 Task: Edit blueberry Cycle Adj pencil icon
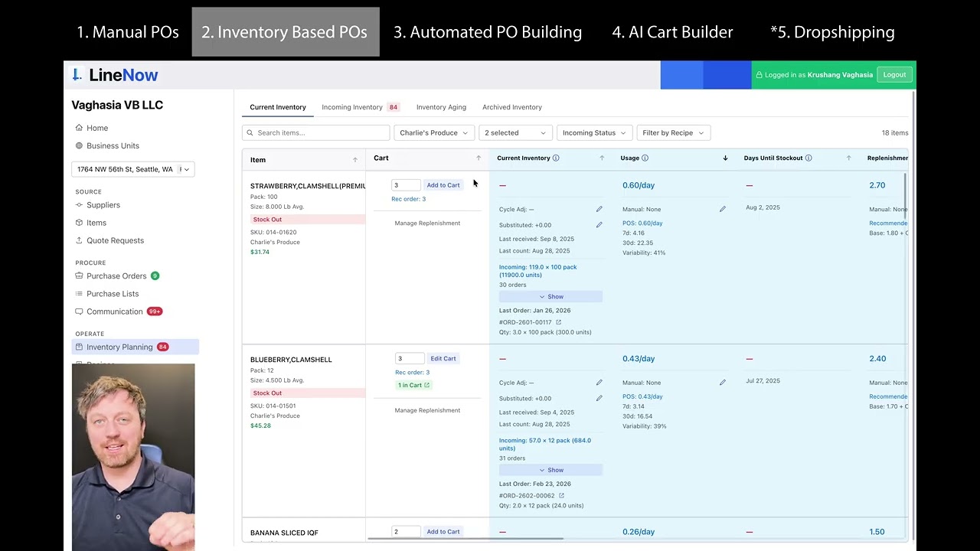[x=599, y=383]
